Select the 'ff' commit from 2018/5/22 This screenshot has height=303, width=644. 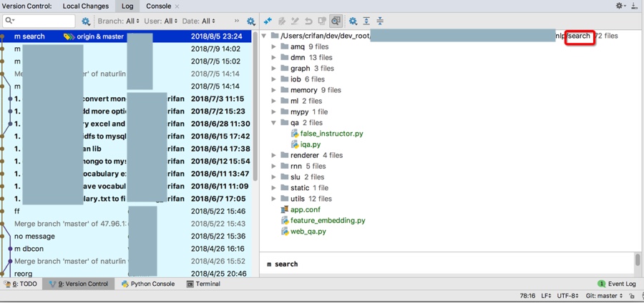[x=126, y=211]
